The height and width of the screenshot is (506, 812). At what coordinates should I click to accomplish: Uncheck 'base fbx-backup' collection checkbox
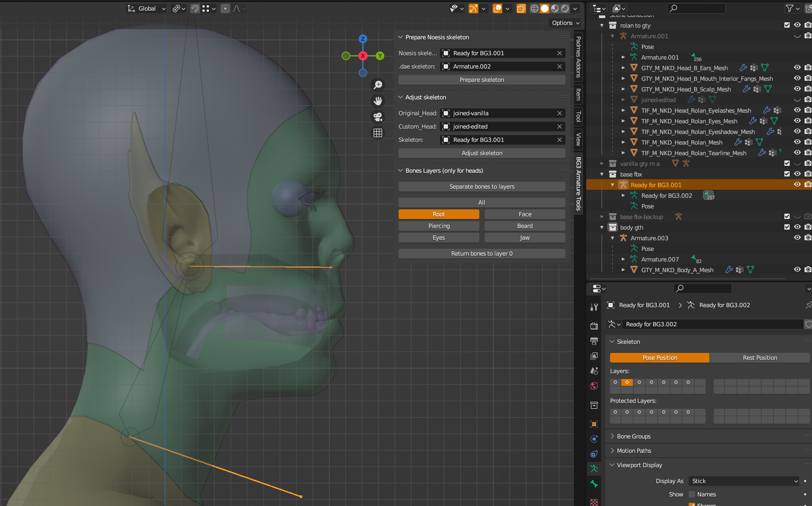pos(787,216)
